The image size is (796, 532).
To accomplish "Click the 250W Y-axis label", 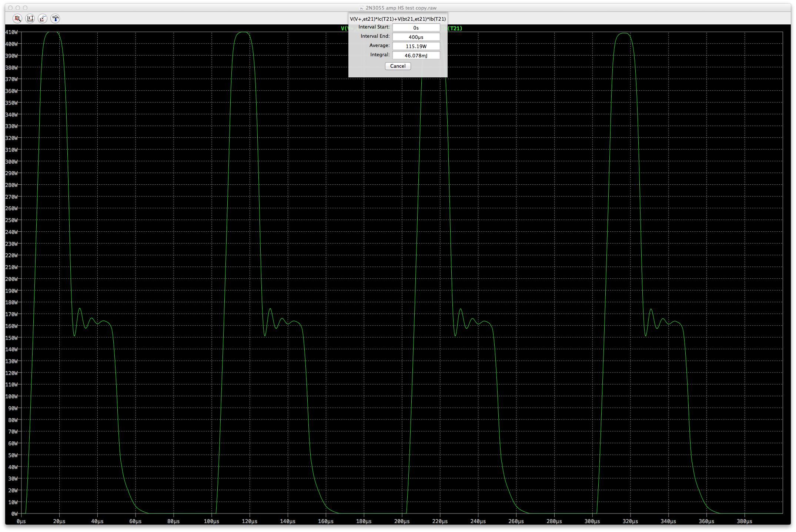I will click(11, 220).
